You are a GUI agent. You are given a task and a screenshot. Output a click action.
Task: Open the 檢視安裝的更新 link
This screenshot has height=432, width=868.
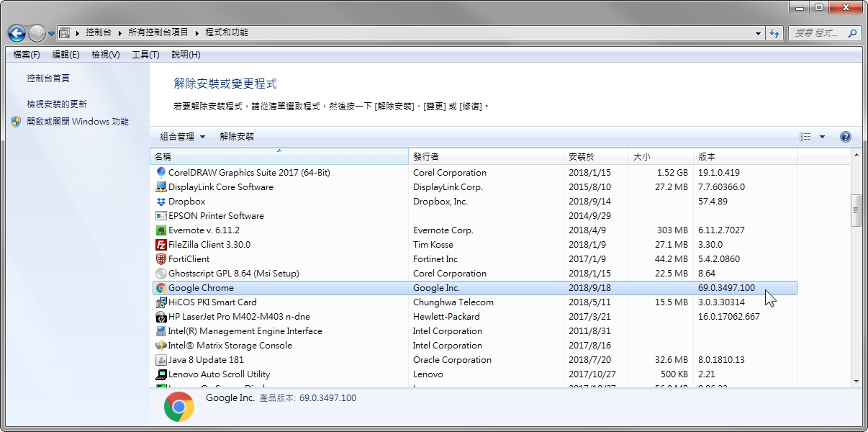(x=57, y=104)
